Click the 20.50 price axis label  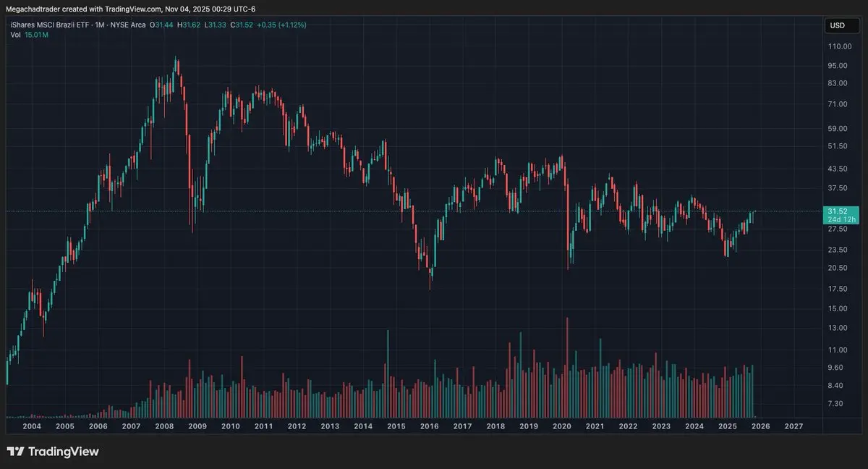pyautogui.click(x=838, y=268)
